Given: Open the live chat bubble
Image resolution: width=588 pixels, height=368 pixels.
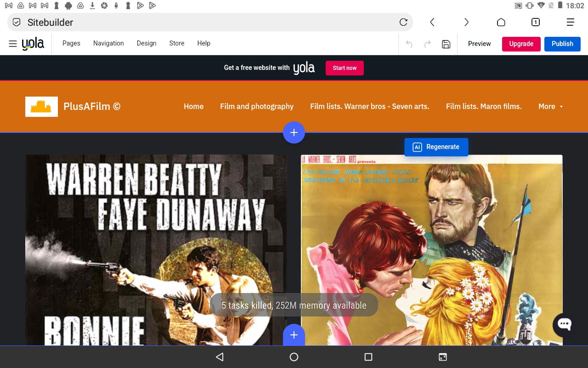Looking at the screenshot, I should coord(564,324).
